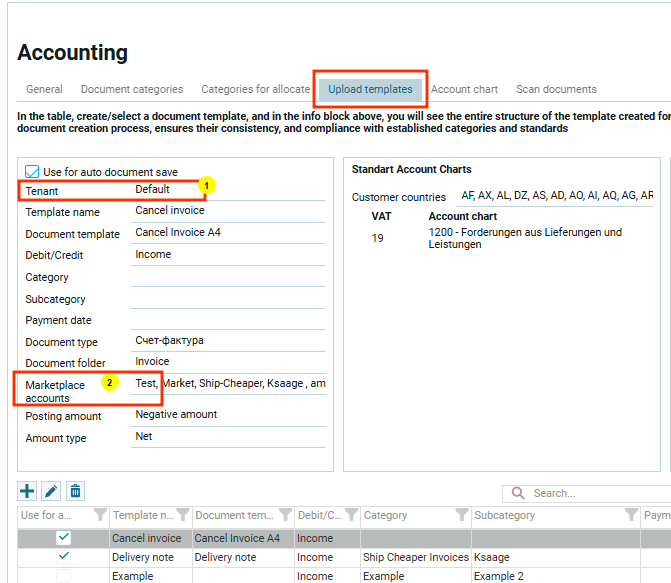Open filter on Template name column
This screenshot has width=671, height=583.
tap(181, 515)
